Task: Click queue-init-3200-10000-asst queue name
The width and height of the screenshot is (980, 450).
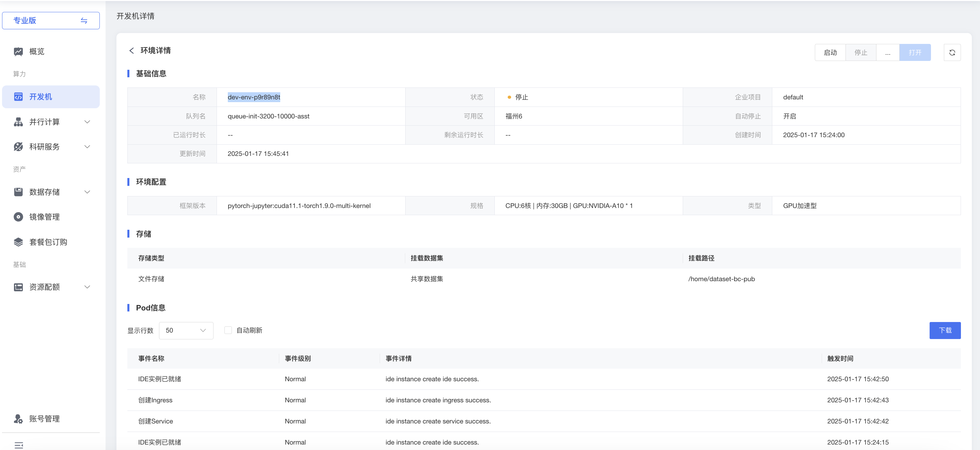Action: 268,116
